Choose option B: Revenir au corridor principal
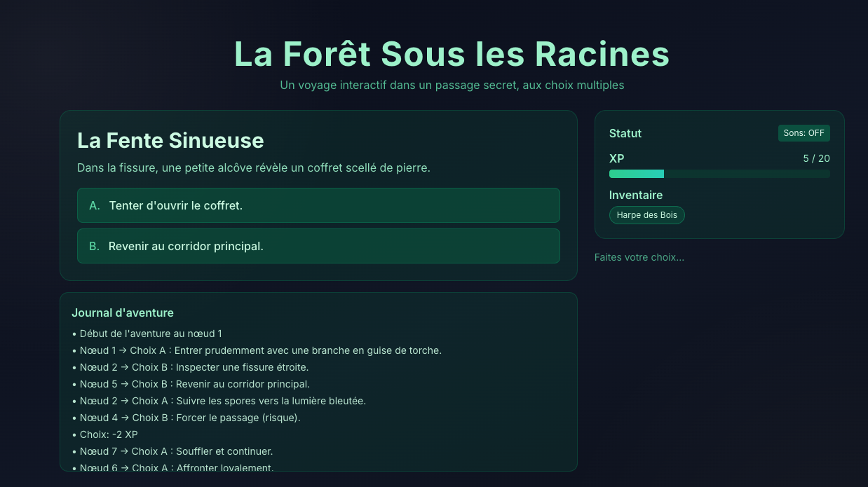 (x=318, y=246)
